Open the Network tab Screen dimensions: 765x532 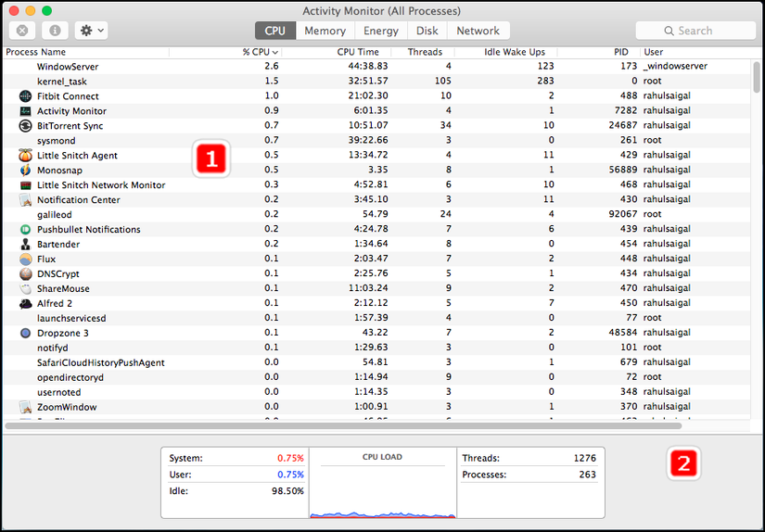pyautogui.click(x=478, y=31)
